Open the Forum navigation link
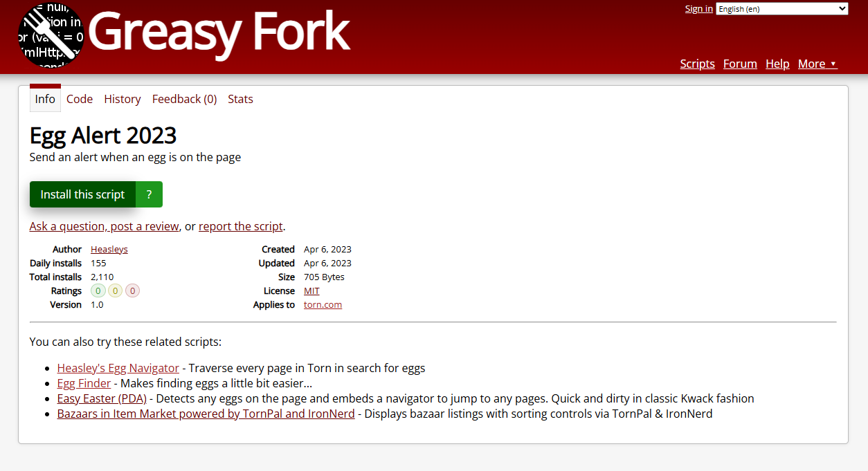 740,64
